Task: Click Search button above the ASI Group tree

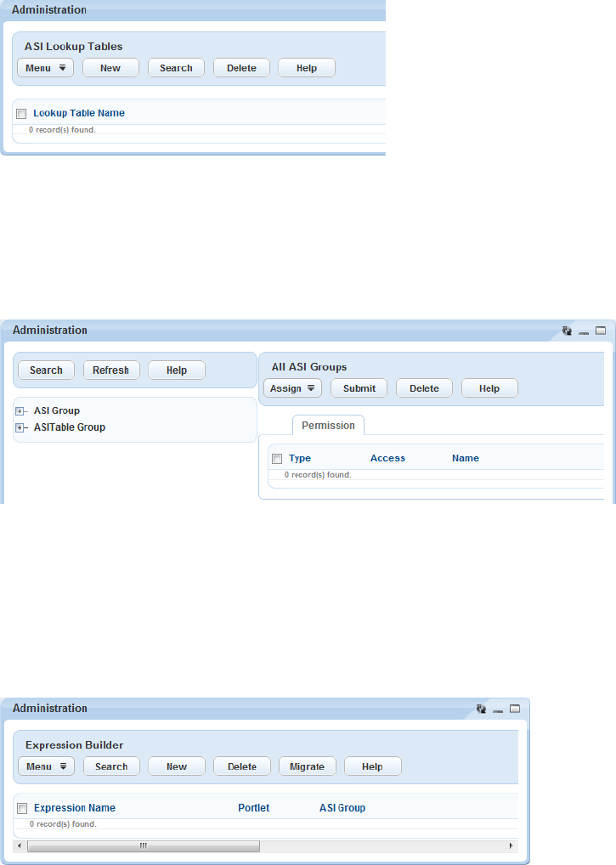Action: pos(47,370)
